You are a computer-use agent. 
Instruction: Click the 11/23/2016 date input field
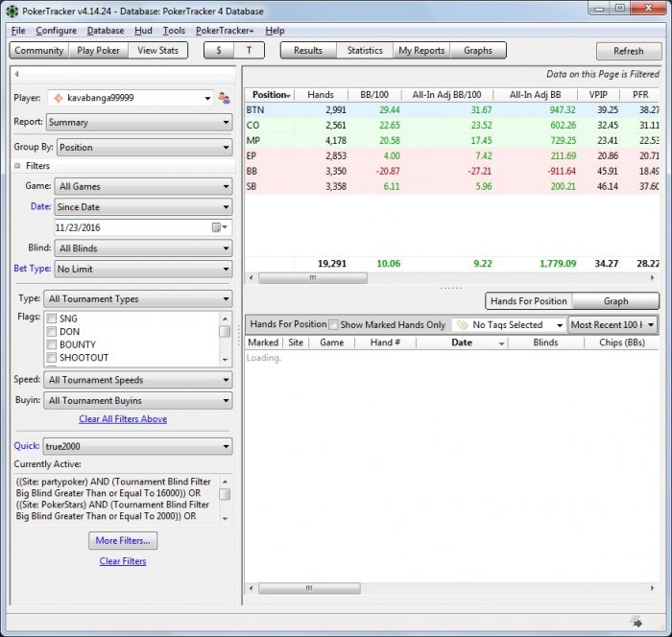[x=130, y=227]
